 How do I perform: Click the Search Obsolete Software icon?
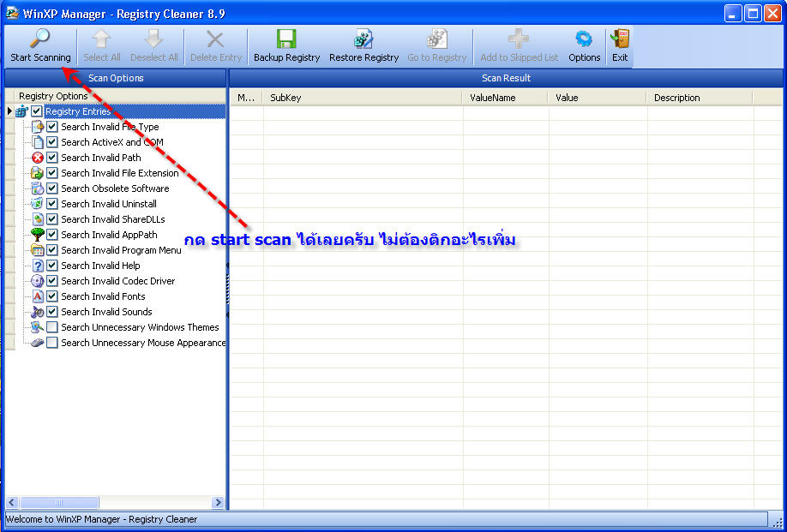(38, 188)
